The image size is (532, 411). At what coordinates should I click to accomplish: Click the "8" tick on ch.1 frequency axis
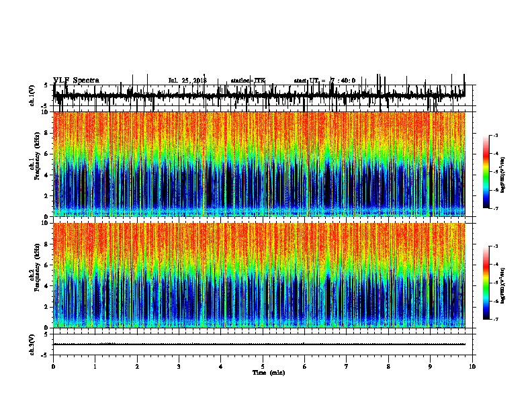tap(47, 133)
